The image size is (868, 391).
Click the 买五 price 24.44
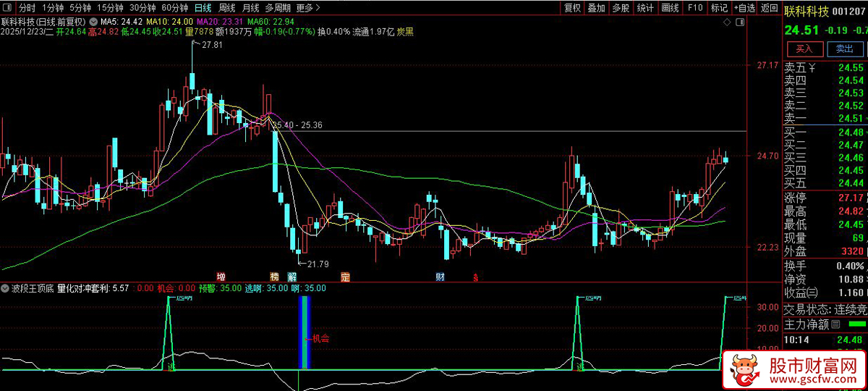(x=851, y=182)
